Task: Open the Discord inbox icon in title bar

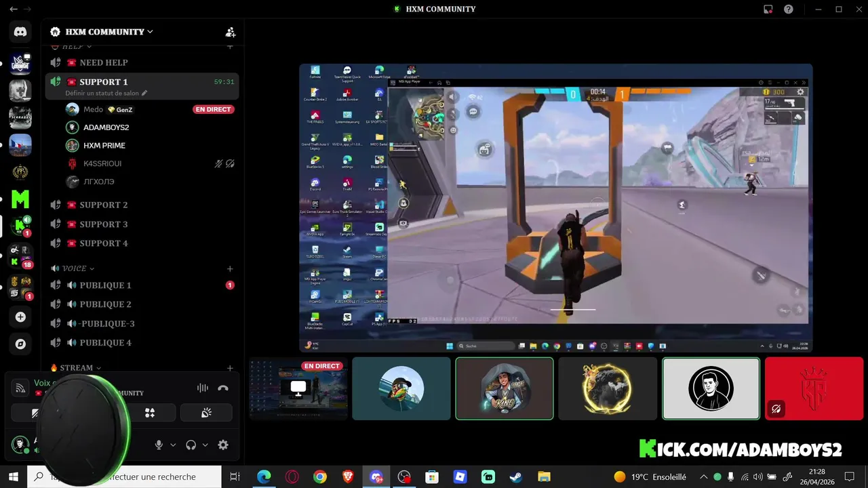Action: point(768,9)
